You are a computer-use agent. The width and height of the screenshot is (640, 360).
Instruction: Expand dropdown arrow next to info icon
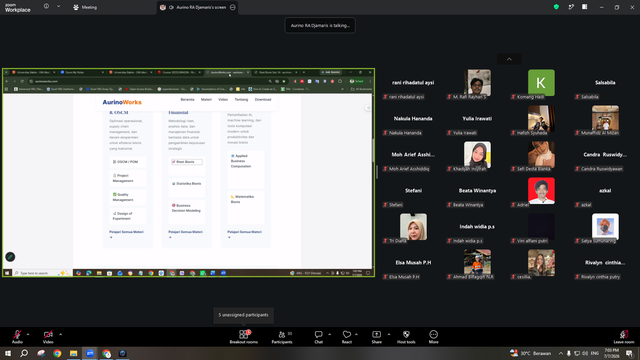[x=58, y=7]
